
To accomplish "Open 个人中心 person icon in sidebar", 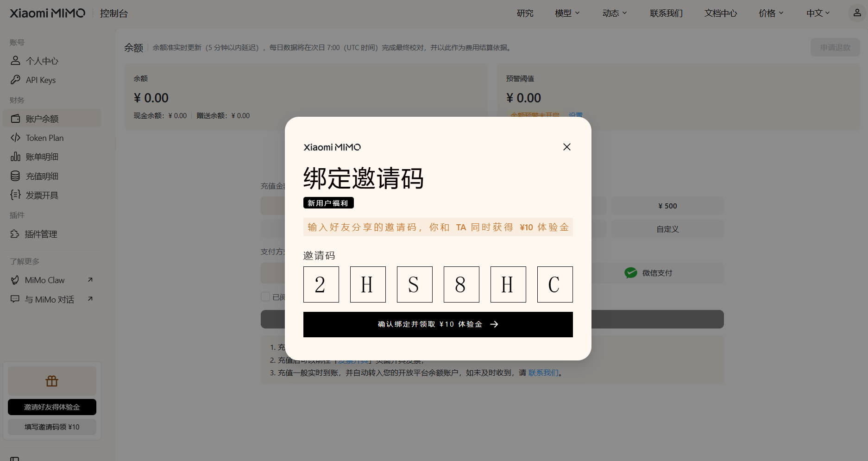I will click(x=15, y=61).
